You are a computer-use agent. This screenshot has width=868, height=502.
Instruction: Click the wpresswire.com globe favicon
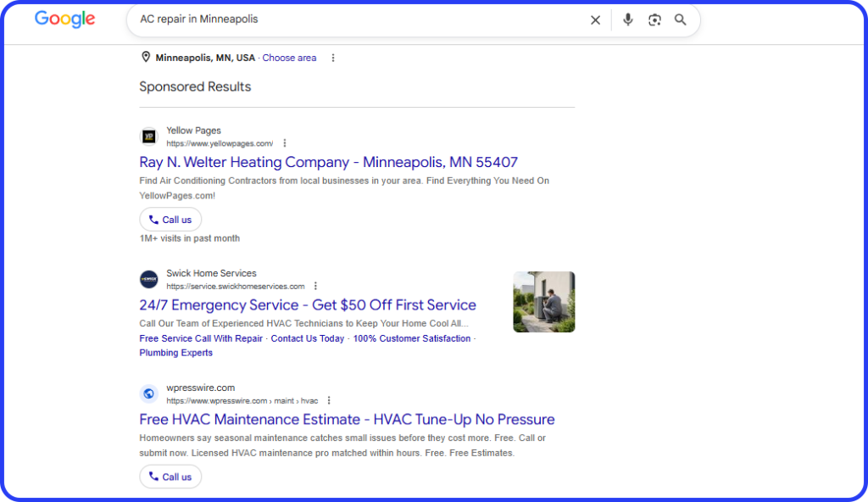click(x=149, y=393)
